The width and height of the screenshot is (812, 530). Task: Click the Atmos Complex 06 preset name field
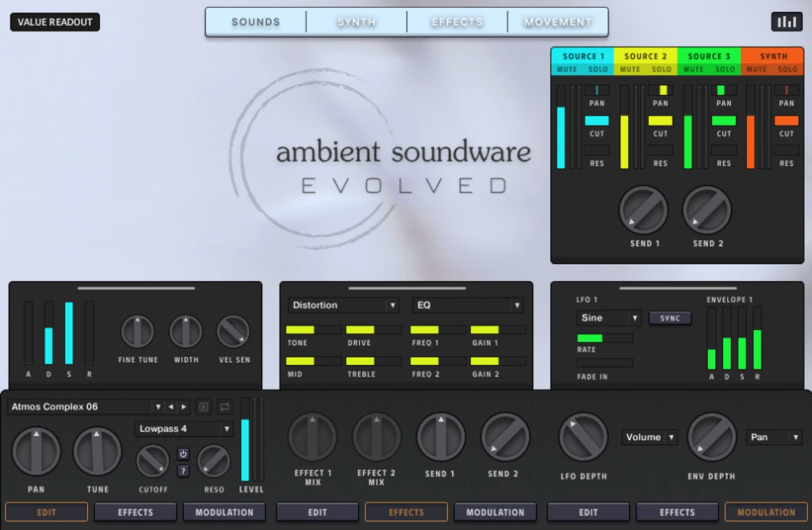point(75,406)
